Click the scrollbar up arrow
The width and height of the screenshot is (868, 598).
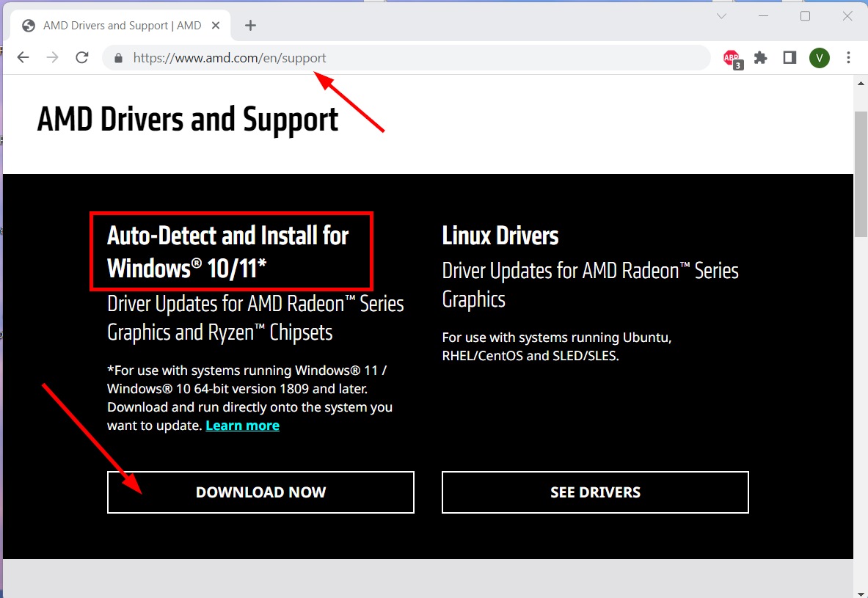point(861,84)
